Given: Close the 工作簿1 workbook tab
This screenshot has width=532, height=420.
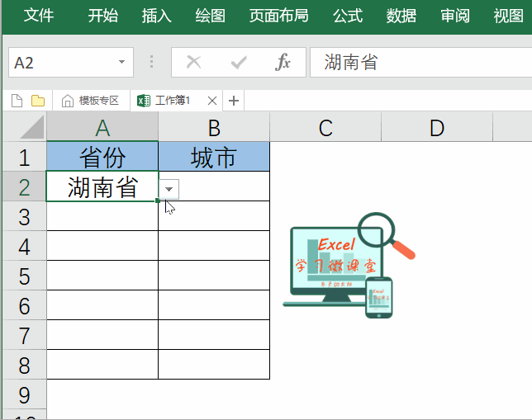Looking at the screenshot, I should tap(212, 101).
